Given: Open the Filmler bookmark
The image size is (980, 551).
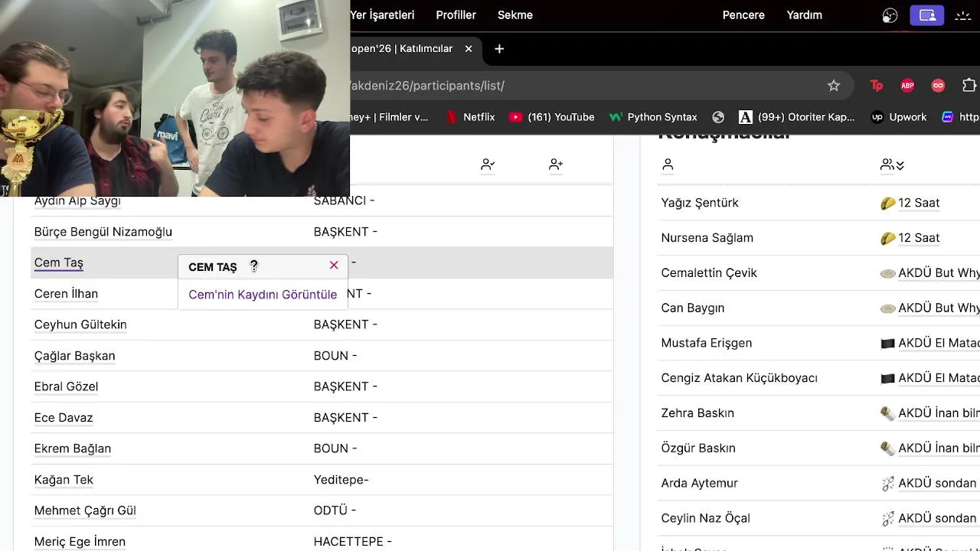Looking at the screenshot, I should click(390, 117).
